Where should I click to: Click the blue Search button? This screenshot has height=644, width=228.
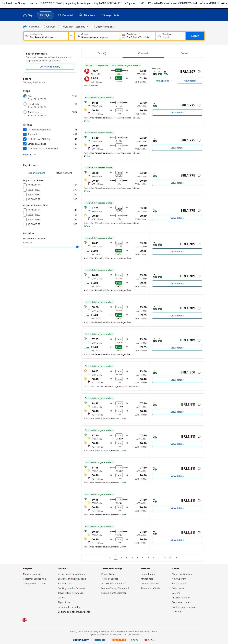[195, 36]
